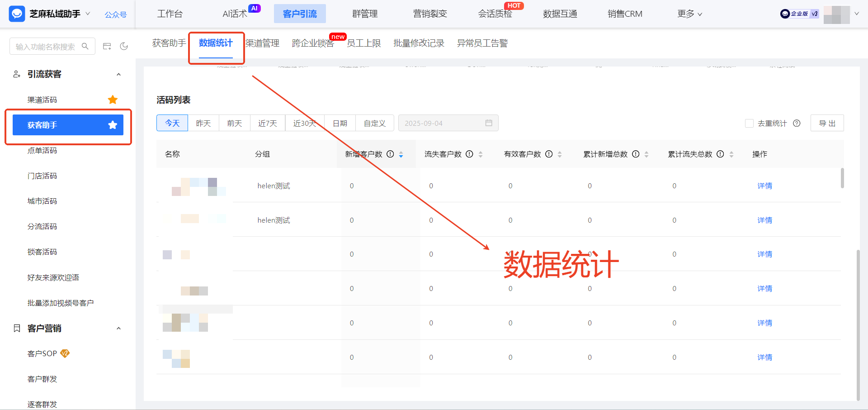Select the 近30天 time filter
This screenshot has height=410, width=868.
305,123
